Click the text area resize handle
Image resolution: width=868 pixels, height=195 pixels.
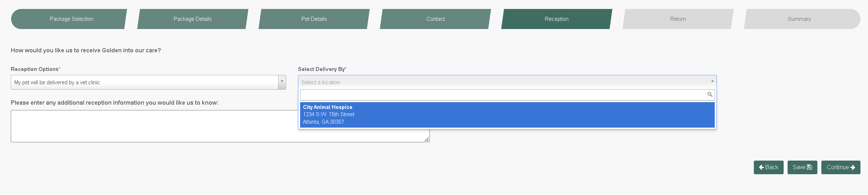click(x=427, y=139)
